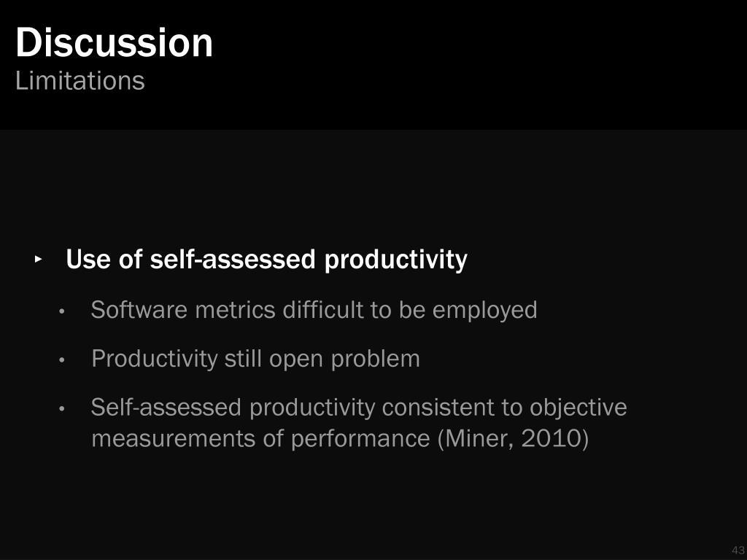Screen dimensions: 747x560
Task: Click the words 'measurements of performance'
Action: point(260,438)
